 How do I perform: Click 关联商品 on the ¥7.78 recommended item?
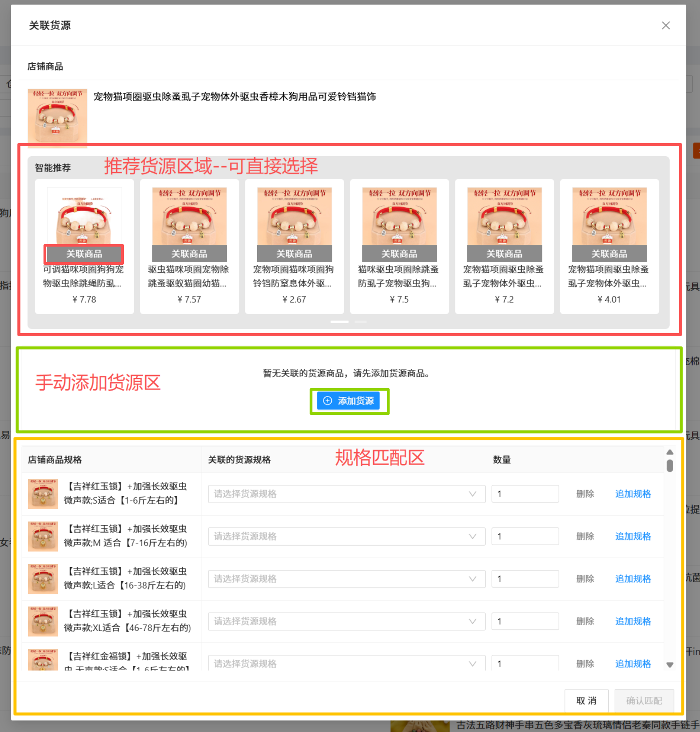coord(84,254)
